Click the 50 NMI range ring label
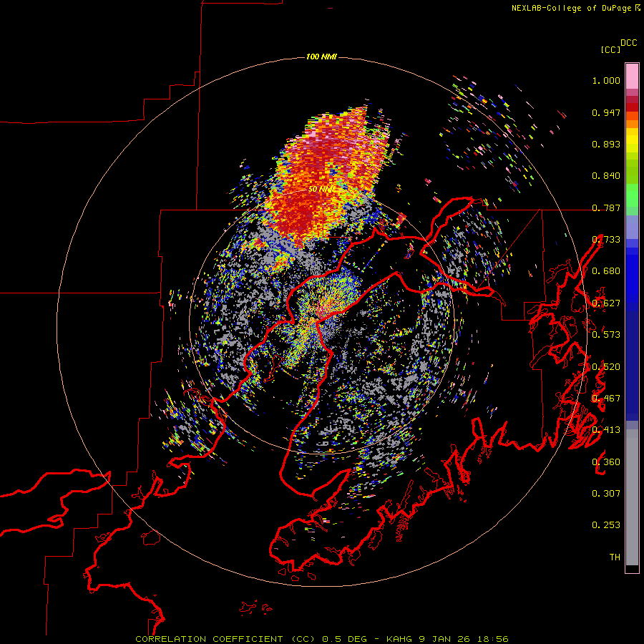 pyautogui.click(x=323, y=190)
